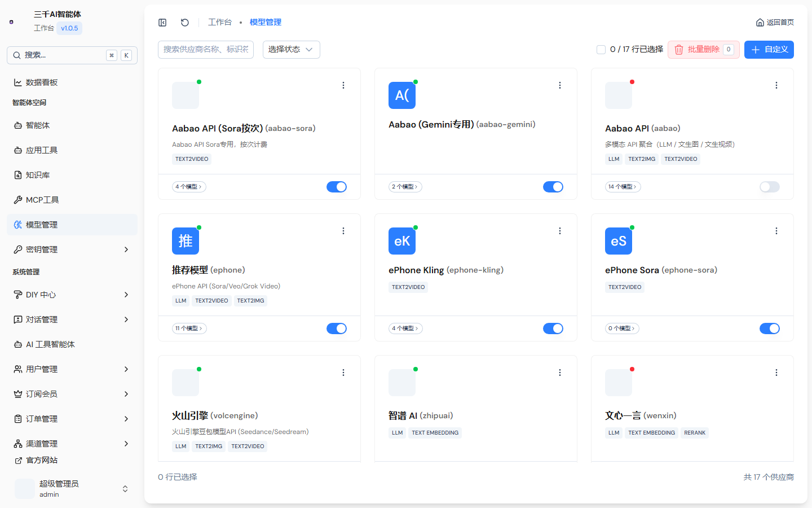Click the eS logo of ePhone Sora
This screenshot has width=812, height=508.
click(619, 241)
